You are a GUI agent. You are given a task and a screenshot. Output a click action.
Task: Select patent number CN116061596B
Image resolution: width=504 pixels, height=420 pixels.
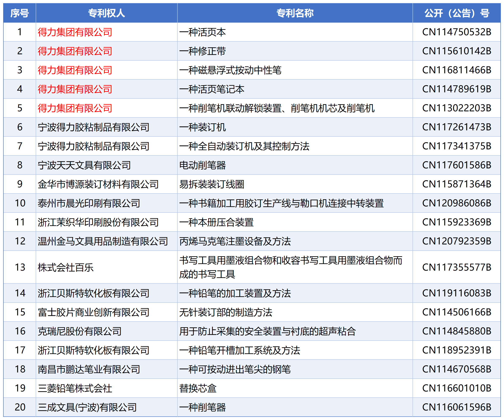(x=457, y=407)
